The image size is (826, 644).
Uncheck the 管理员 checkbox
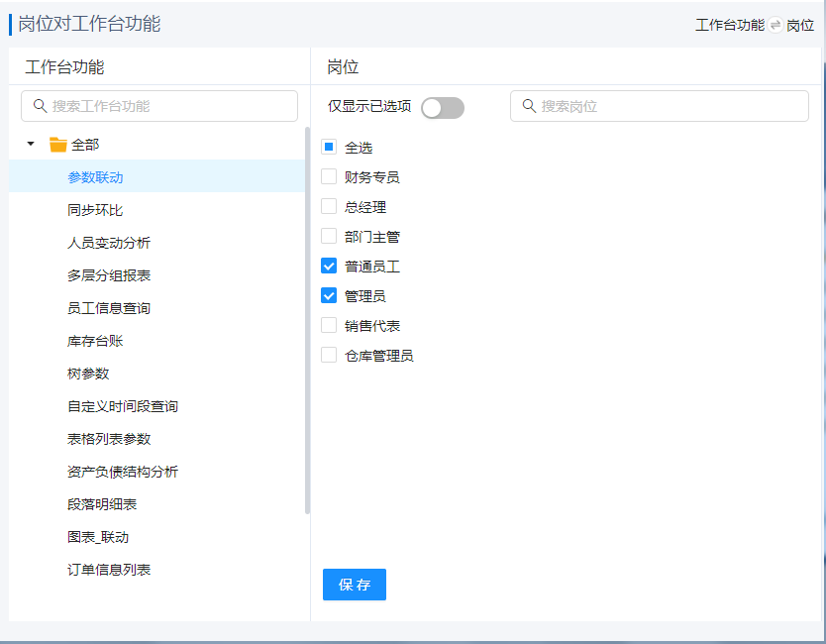click(x=329, y=296)
